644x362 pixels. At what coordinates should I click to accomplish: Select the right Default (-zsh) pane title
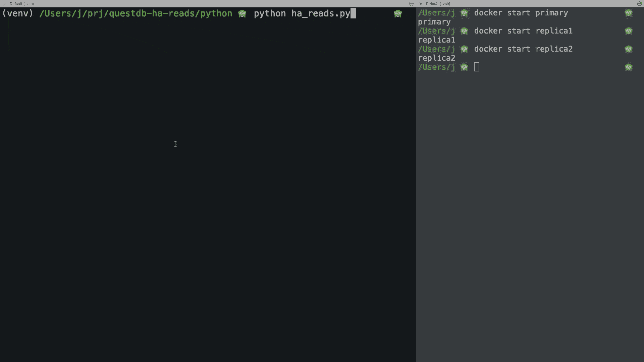pos(438,4)
